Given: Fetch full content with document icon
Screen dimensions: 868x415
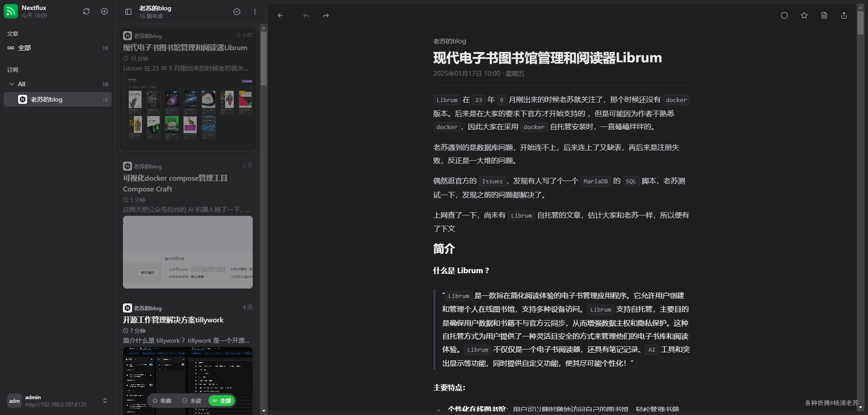Looking at the screenshot, I should (824, 15).
